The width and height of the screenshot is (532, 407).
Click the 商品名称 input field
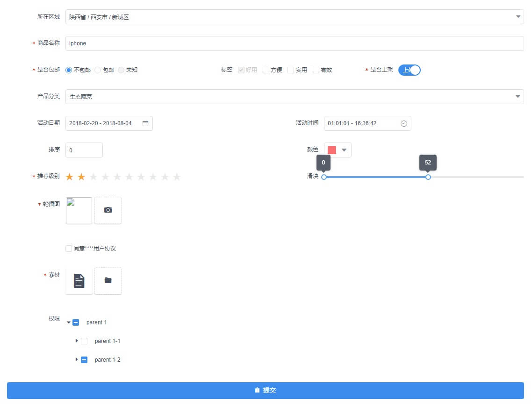click(x=295, y=43)
